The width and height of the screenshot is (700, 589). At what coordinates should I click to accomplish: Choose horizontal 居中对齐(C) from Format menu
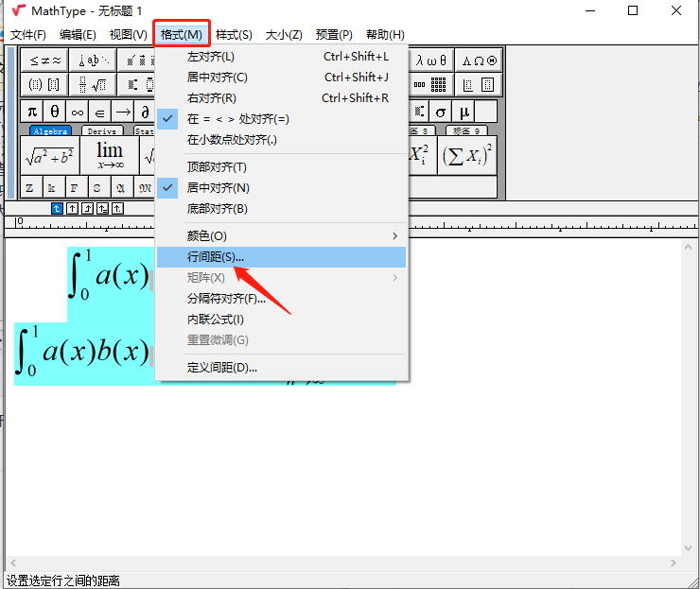pyautogui.click(x=281, y=78)
